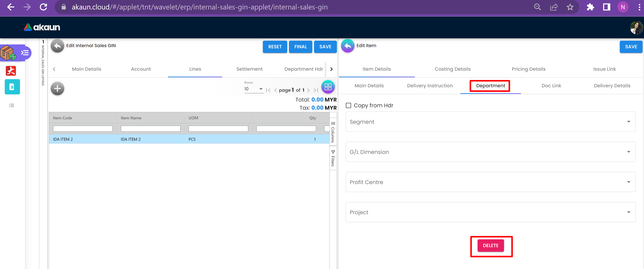Click the browser extensions puzzle icon
The width and height of the screenshot is (644, 269).
[x=590, y=7]
